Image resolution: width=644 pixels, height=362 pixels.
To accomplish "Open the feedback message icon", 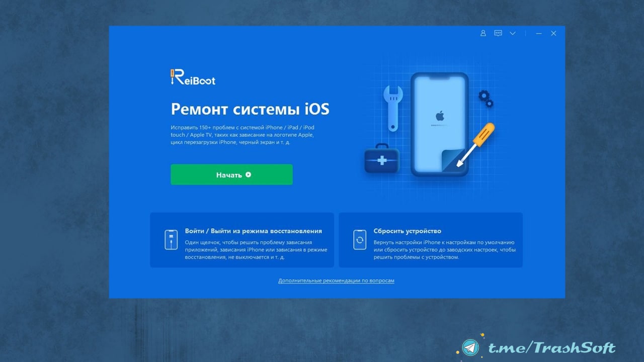I will point(498,33).
